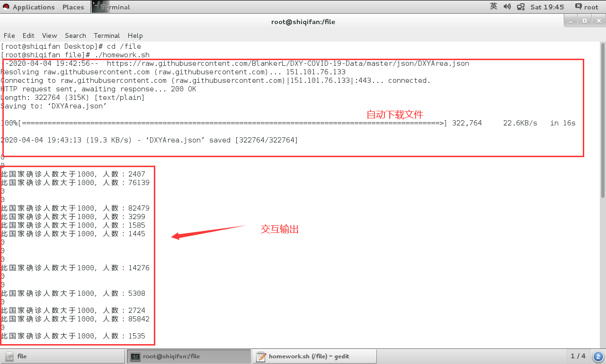Click the Terminal launcher icon in top panel
The image size is (606, 364).
pos(100,7)
